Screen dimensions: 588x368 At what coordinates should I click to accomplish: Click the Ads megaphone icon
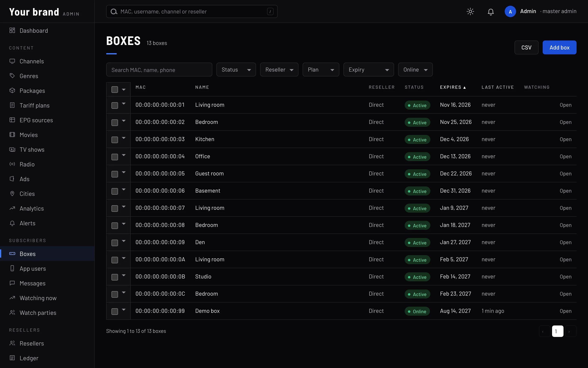pyautogui.click(x=12, y=179)
